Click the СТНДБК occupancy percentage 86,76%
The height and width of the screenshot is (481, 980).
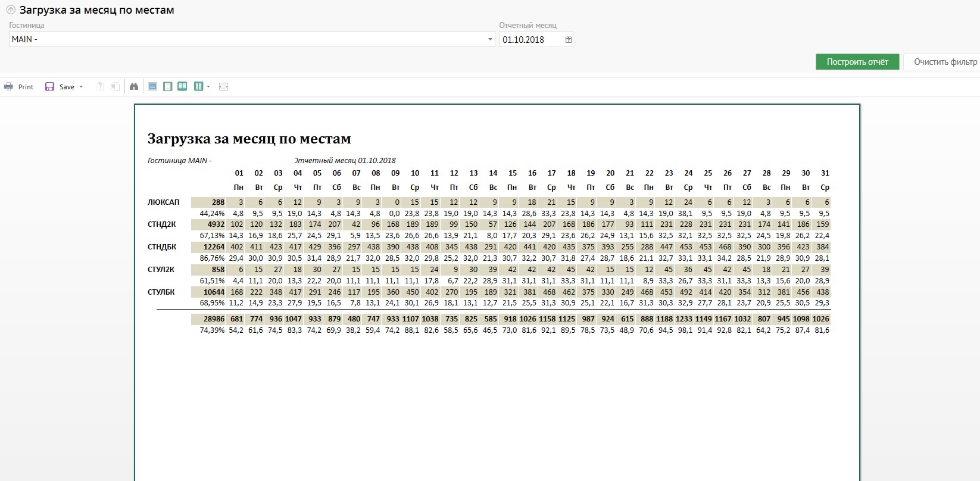pyautogui.click(x=212, y=258)
